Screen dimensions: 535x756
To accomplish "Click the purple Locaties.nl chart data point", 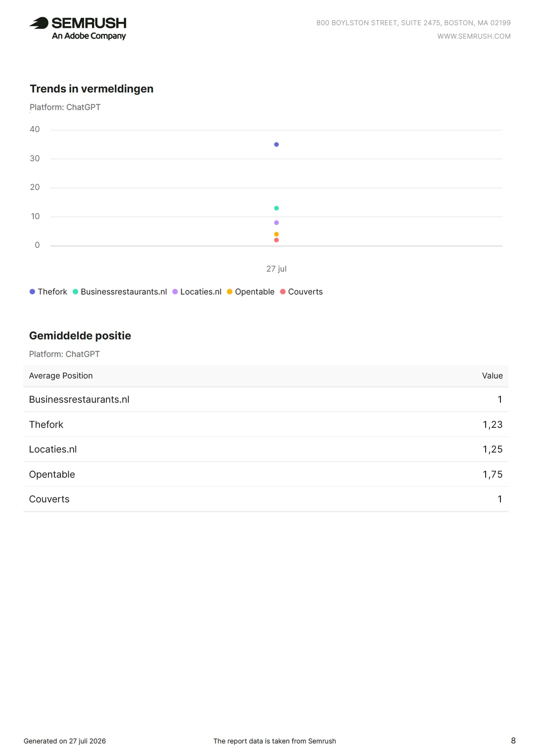I will 276,223.
